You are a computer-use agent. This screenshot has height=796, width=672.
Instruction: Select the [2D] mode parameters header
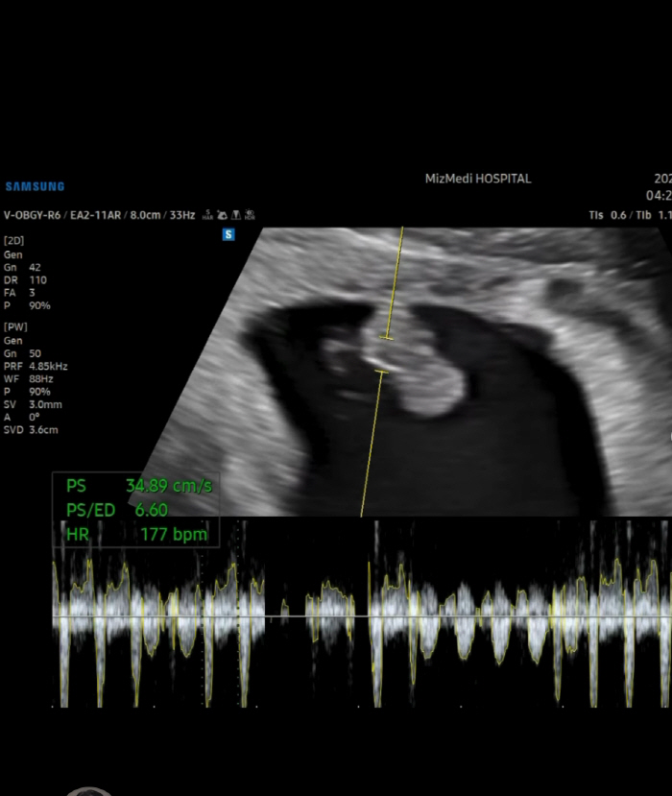[x=14, y=239]
